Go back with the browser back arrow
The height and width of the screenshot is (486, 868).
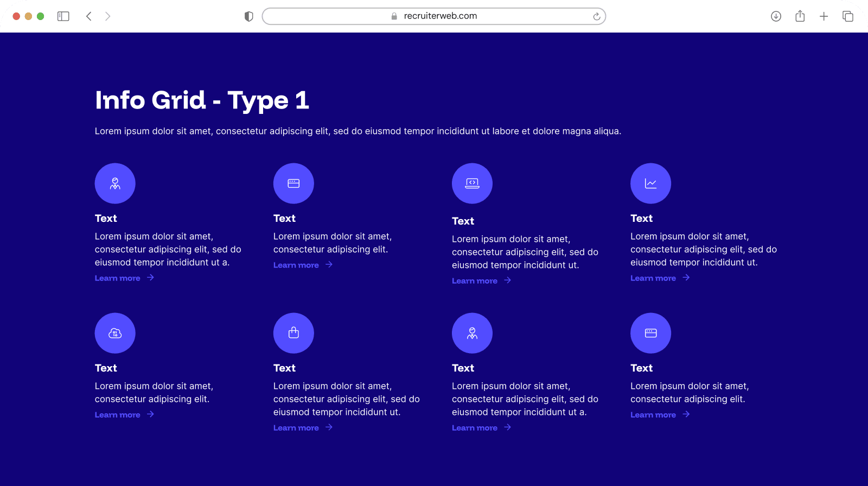[x=89, y=16]
